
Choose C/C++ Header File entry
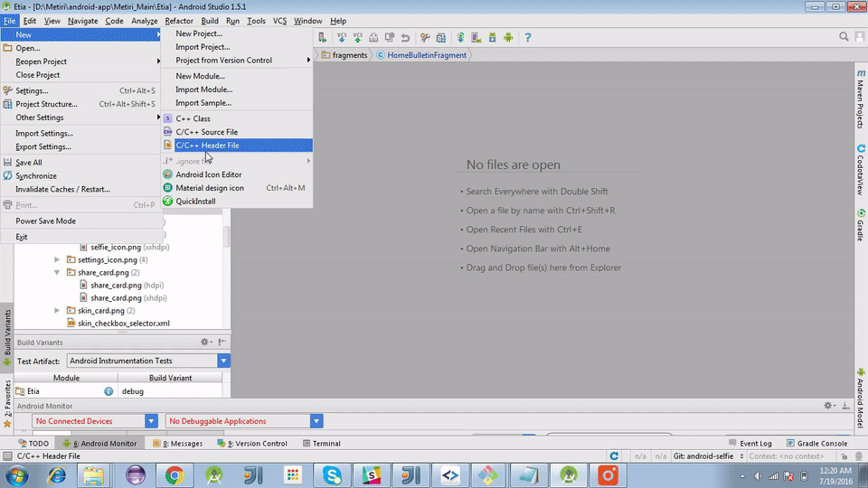(x=237, y=145)
